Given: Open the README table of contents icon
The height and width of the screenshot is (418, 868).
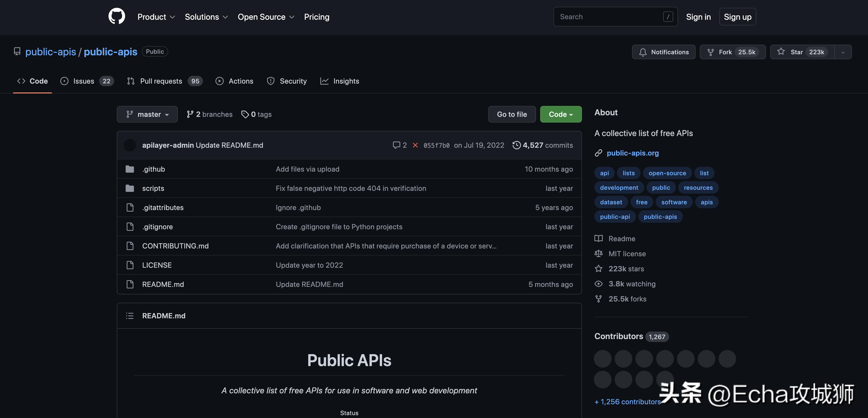Looking at the screenshot, I should coord(130,316).
